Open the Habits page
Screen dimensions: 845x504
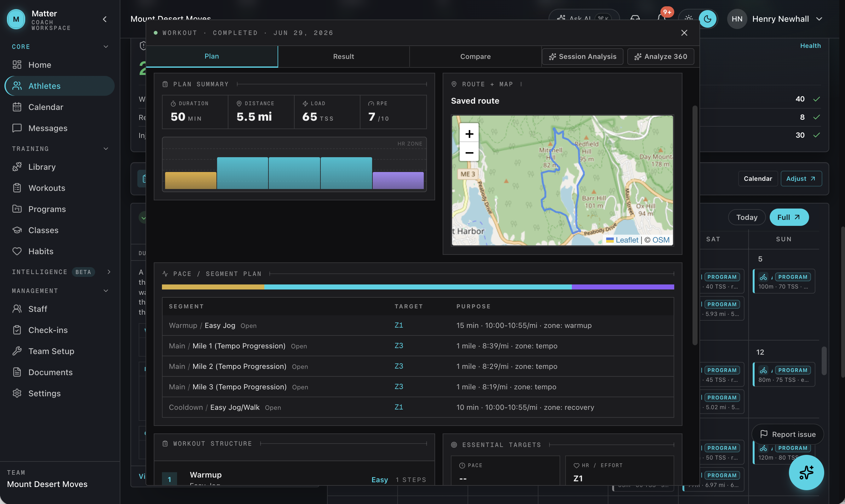pyautogui.click(x=60, y=251)
